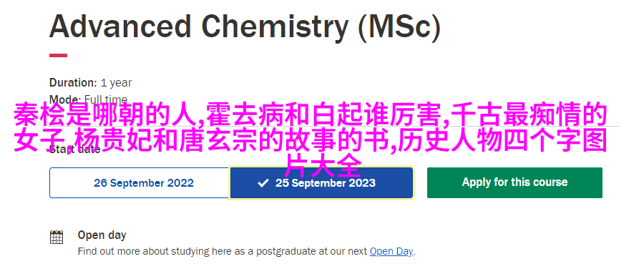Click the magenta overlay line mentioning 杨贵妃和唐玄宗

pyautogui.click(x=310, y=140)
